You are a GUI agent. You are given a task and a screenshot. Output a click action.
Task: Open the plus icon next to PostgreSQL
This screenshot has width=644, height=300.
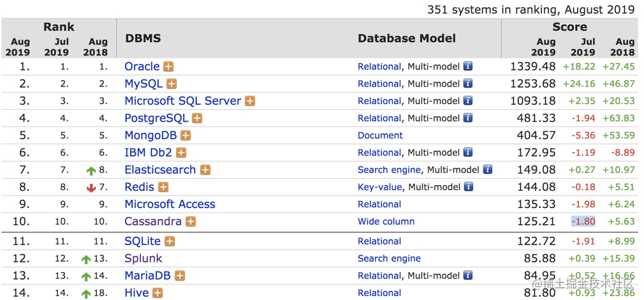click(197, 118)
